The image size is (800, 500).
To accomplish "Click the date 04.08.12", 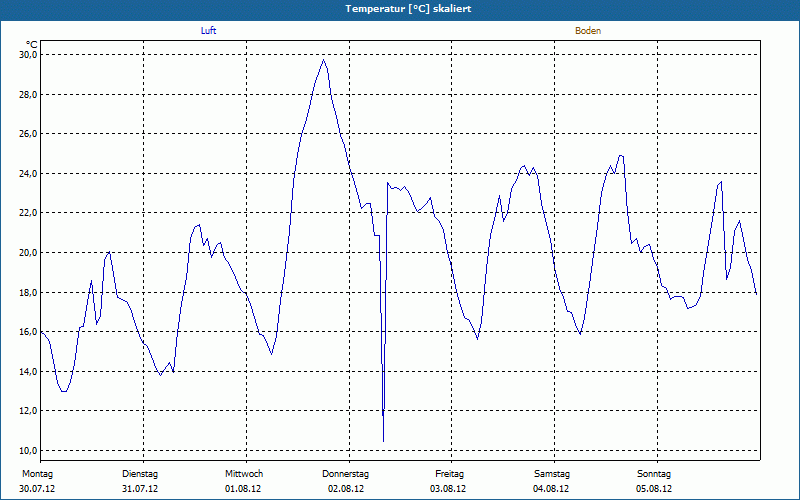I will click(551, 489).
